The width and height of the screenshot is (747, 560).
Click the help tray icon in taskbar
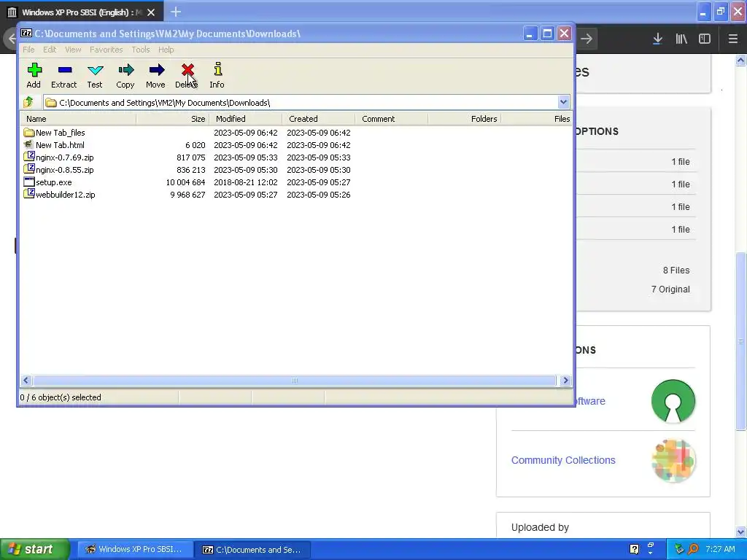click(x=634, y=549)
